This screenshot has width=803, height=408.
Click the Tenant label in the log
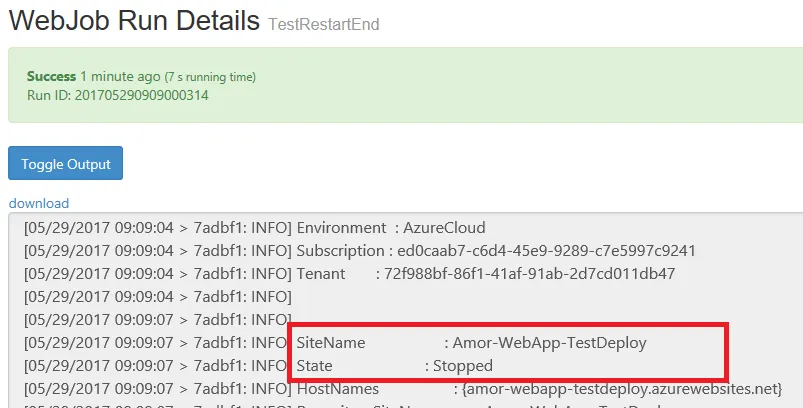pyautogui.click(x=321, y=273)
